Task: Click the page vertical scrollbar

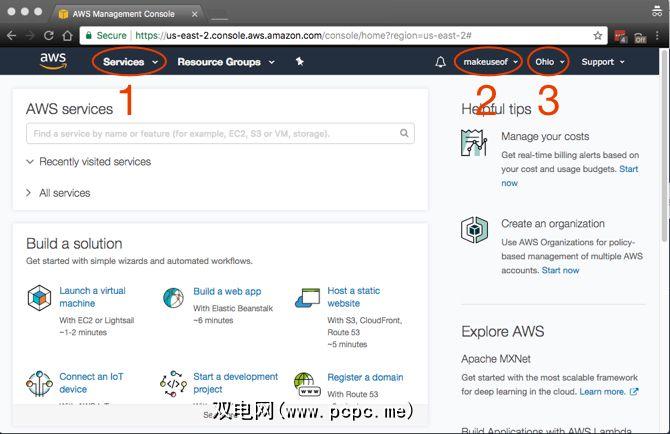Action: (x=664, y=145)
